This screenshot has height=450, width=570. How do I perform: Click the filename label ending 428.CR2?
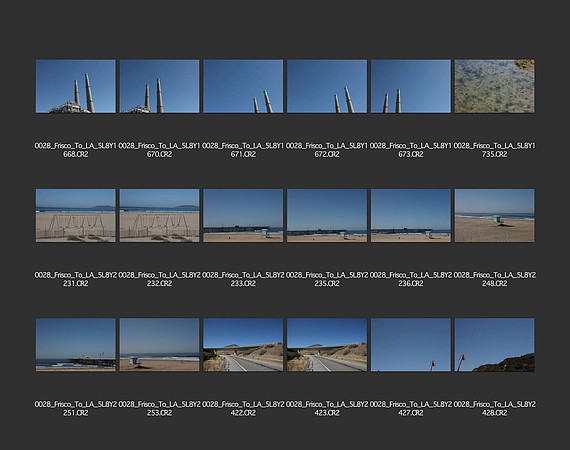(494, 409)
